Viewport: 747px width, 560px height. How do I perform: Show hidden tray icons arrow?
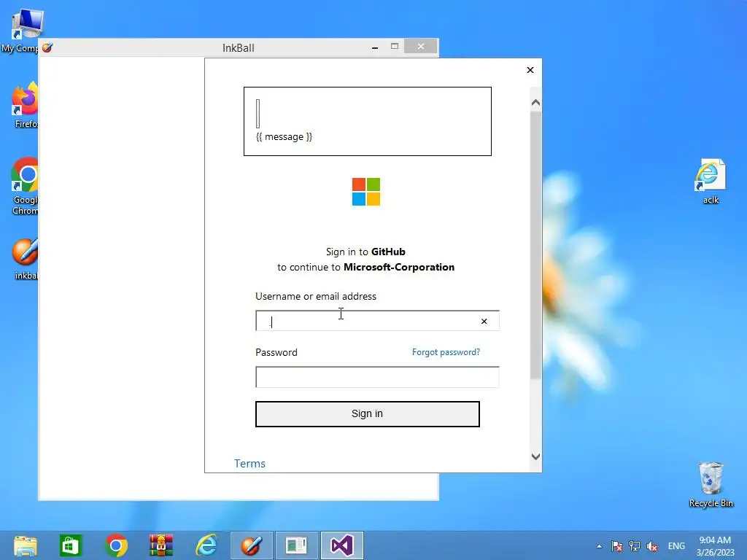pos(599,546)
